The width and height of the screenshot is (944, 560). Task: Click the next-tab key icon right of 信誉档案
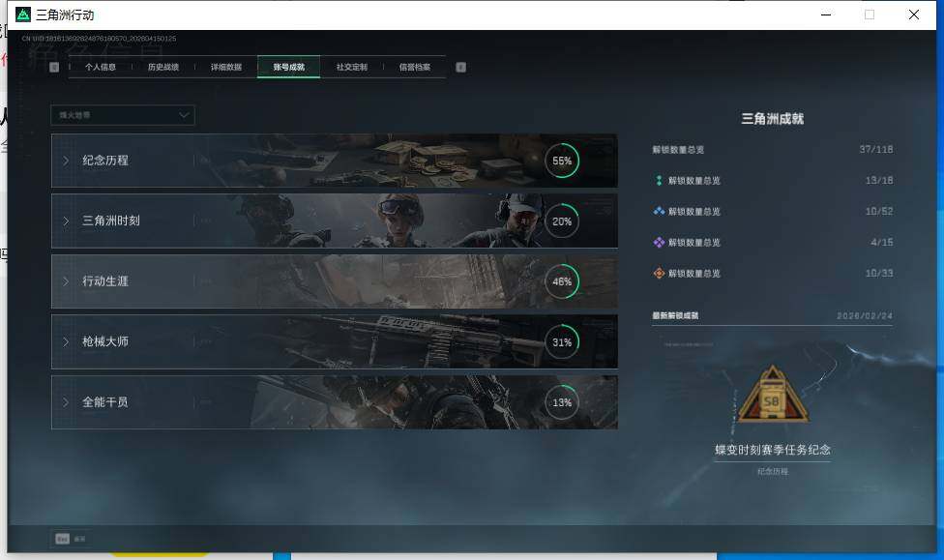pos(460,67)
